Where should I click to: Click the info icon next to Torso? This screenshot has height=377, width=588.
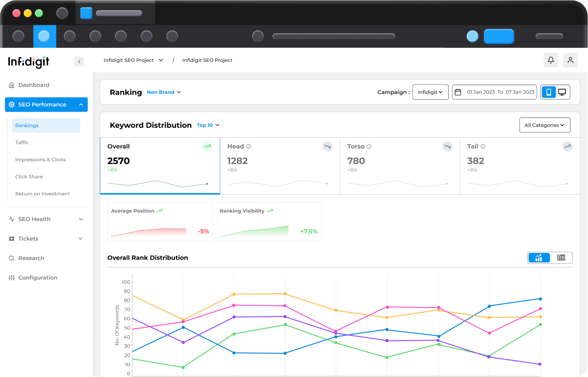click(369, 146)
